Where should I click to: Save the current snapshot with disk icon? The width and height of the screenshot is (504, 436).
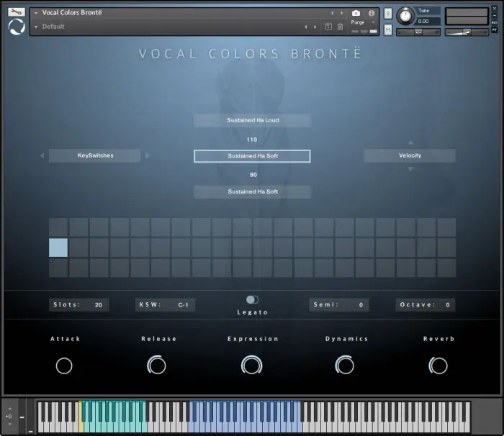[328, 27]
